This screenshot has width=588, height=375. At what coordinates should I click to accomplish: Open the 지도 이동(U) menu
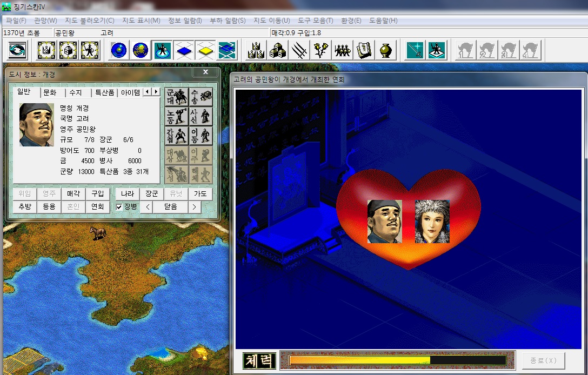[272, 21]
